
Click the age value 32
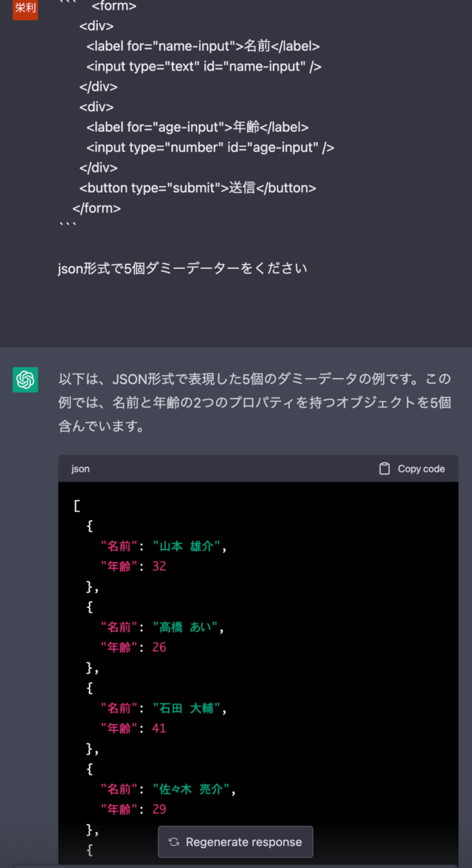tap(159, 566)
